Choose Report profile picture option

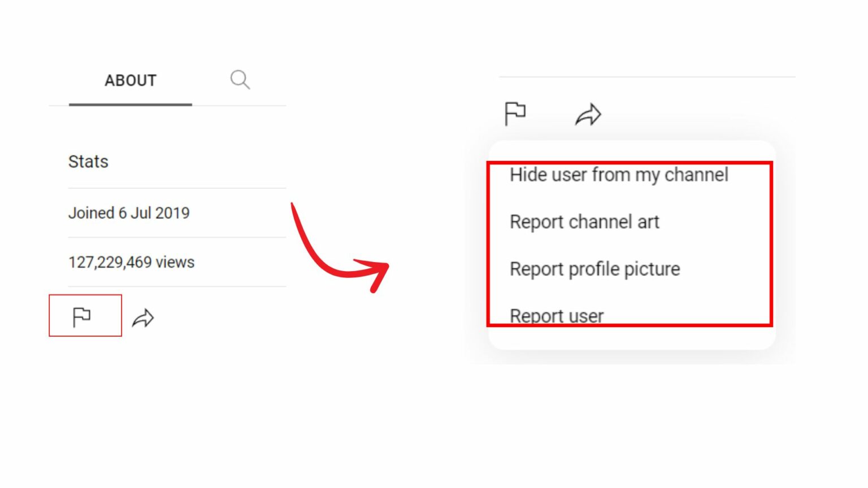(x=594, y=268)
